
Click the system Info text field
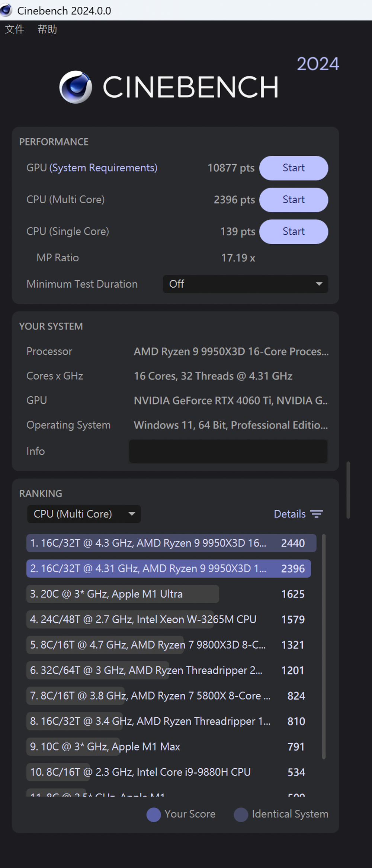(x=228, y=451)
